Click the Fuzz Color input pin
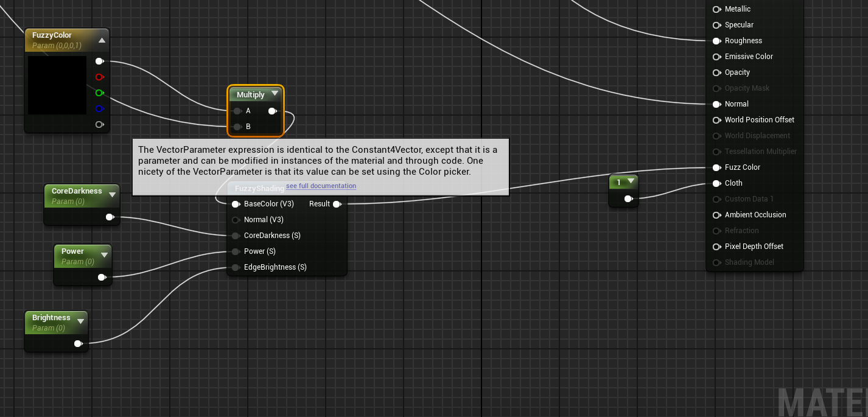This screenshot has width=868, height=417. [x=717, y=167]
